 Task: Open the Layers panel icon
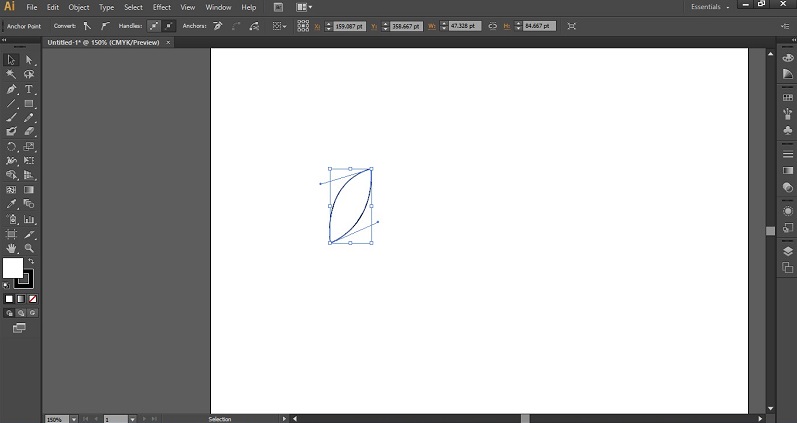787,252
